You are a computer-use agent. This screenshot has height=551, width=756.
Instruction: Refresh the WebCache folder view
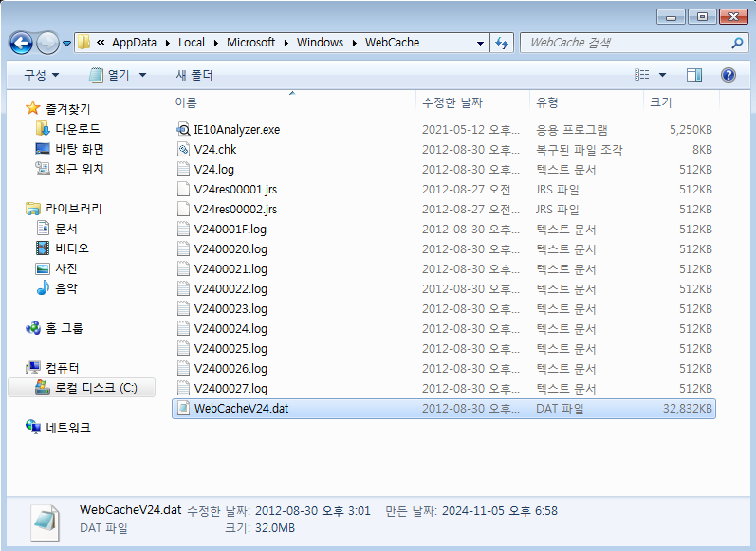pos(502,43)
